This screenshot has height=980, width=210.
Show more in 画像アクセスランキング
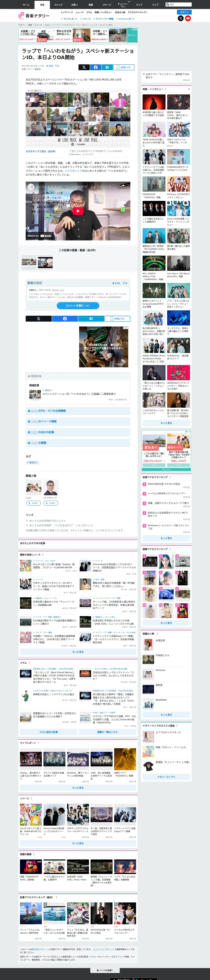pyautogui.click(x=166, y=623)
